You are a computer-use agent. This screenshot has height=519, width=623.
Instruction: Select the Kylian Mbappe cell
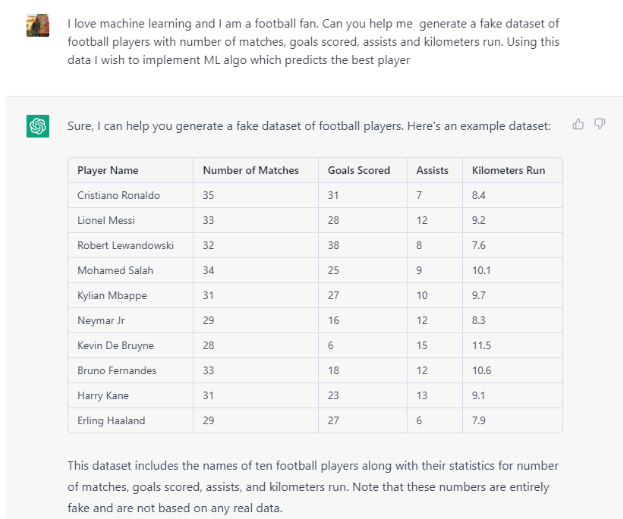coord(111,295)
